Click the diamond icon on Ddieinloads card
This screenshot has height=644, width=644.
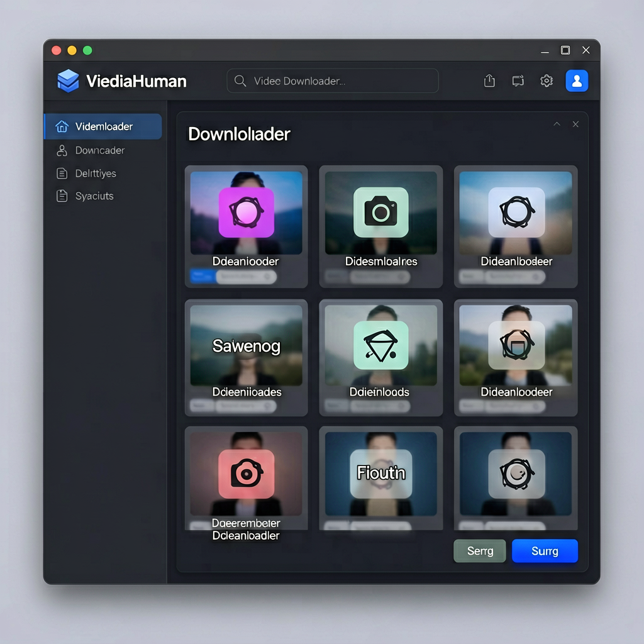click(381, 345)
